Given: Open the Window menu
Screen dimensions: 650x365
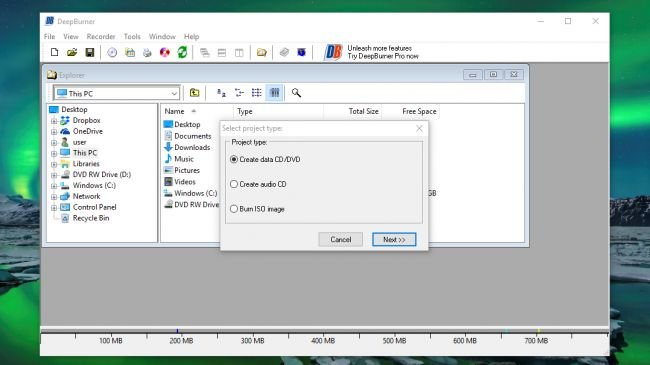Looking at the screenshot, I should tap(162, 36).
